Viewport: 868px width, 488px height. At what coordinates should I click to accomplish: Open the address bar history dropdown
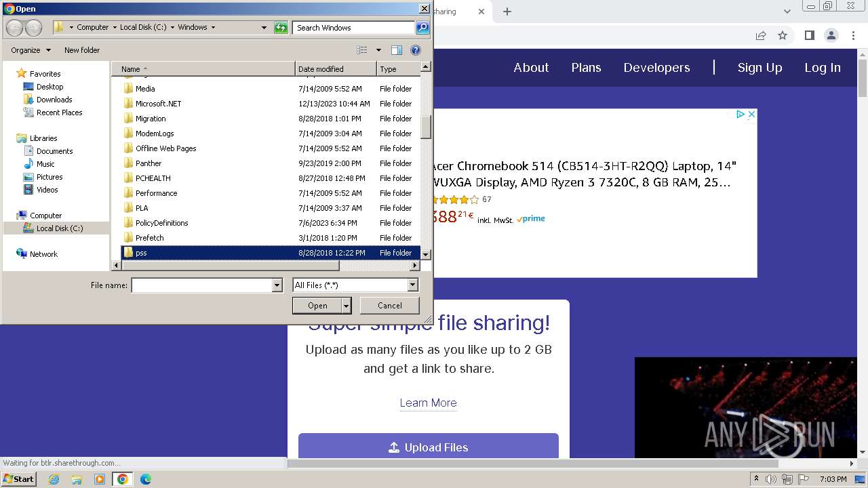pos(264,28)
